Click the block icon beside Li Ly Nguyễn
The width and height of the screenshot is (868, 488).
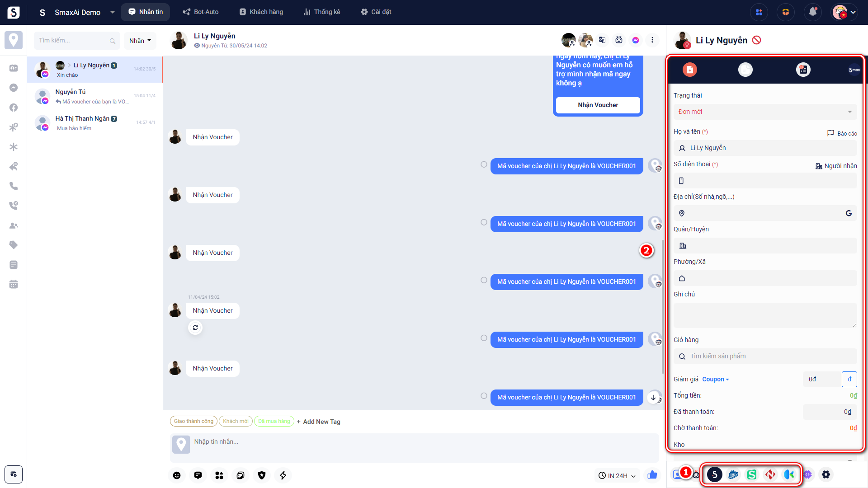pos(756,40)
